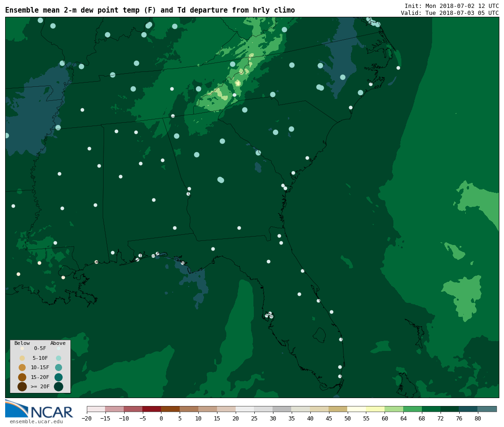Select the Above 10-15F teal legend circle
The image size is (504, 427).
(x=58, y=368)
